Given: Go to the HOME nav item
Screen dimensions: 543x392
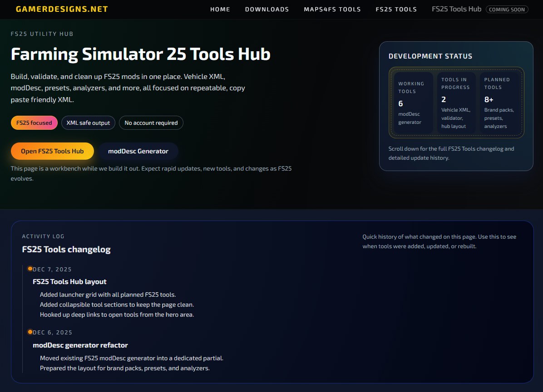Looking at the screenshot, I should tap(220, 10).
